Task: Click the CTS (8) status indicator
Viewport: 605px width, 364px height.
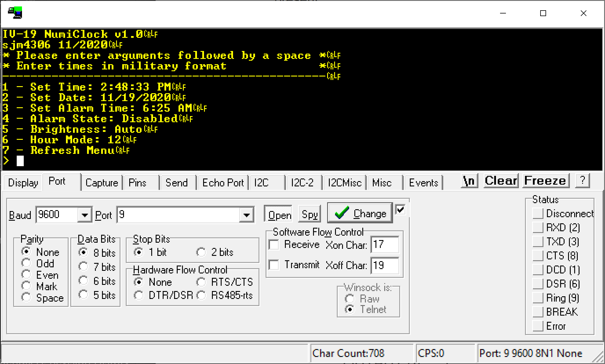Action: pyautogui.click(x=538, y=256)
